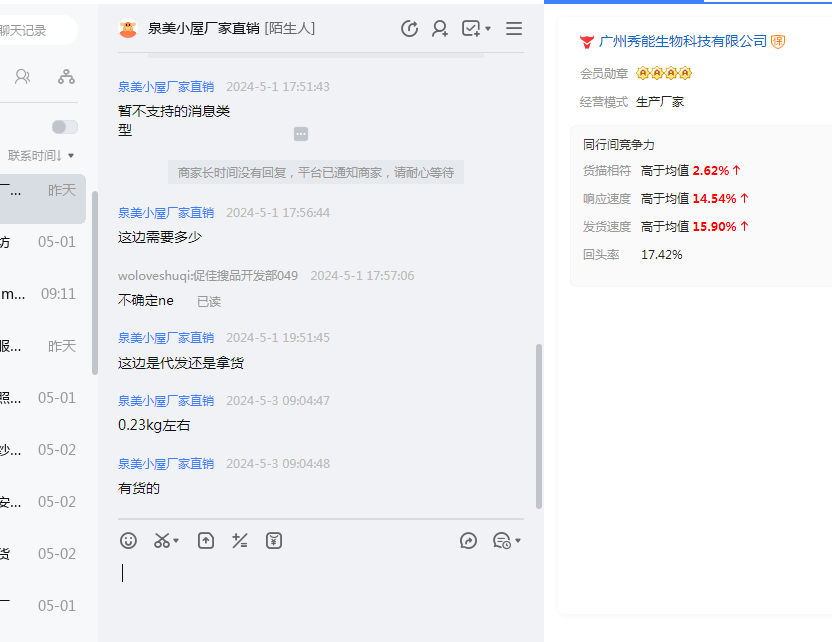Open the quick reply message dropdown

[507, 541]
